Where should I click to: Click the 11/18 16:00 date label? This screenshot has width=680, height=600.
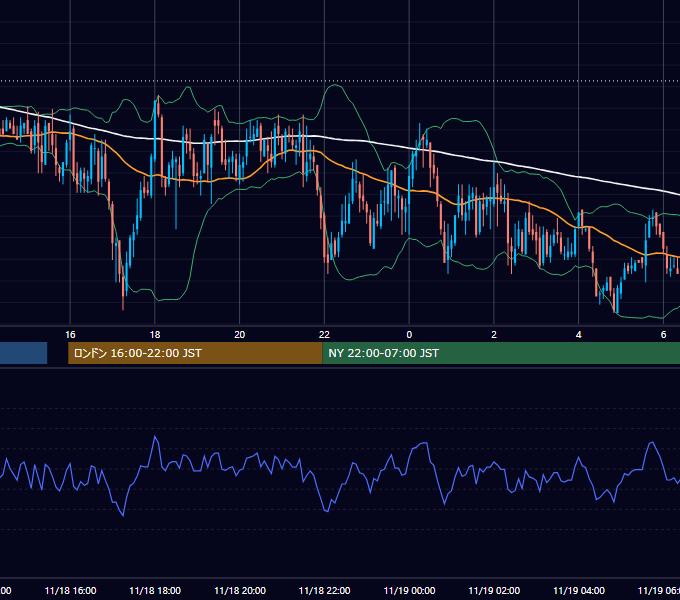tap(70, 590)
